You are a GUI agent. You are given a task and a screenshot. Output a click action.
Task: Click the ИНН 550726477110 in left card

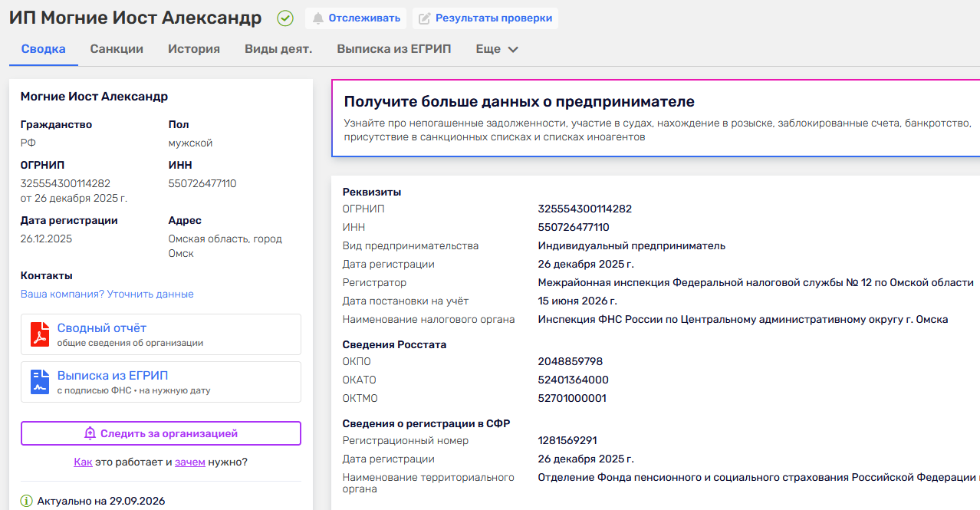coord(202,183)
